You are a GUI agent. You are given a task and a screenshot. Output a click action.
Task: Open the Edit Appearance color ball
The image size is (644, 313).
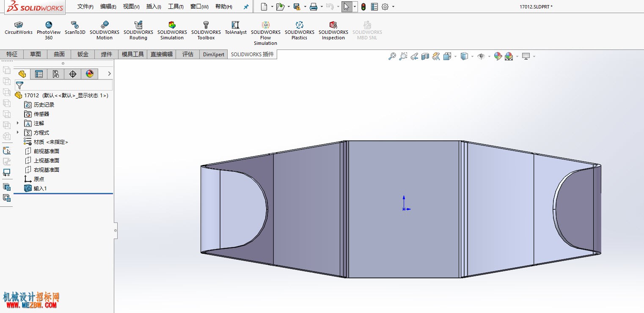[x=498, y=56]
